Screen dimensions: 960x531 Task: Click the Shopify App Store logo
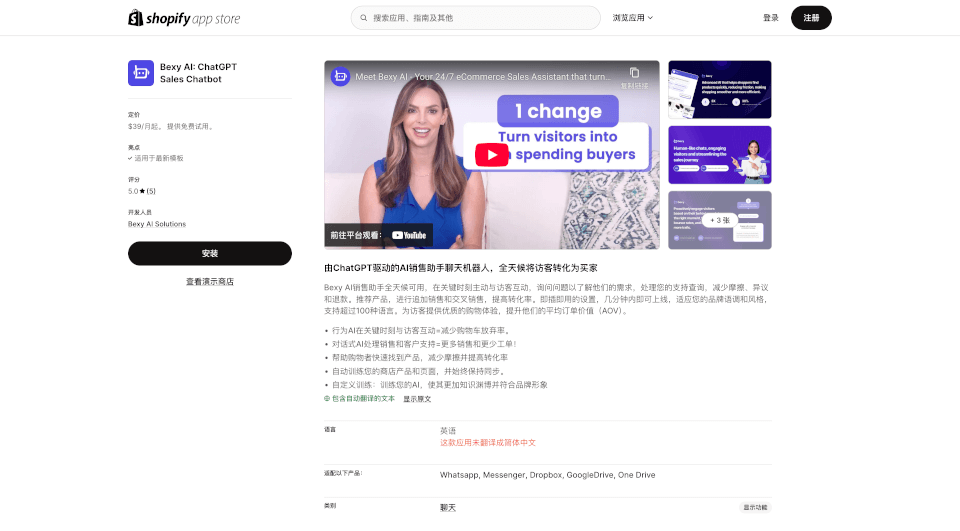tap(184, 18)
